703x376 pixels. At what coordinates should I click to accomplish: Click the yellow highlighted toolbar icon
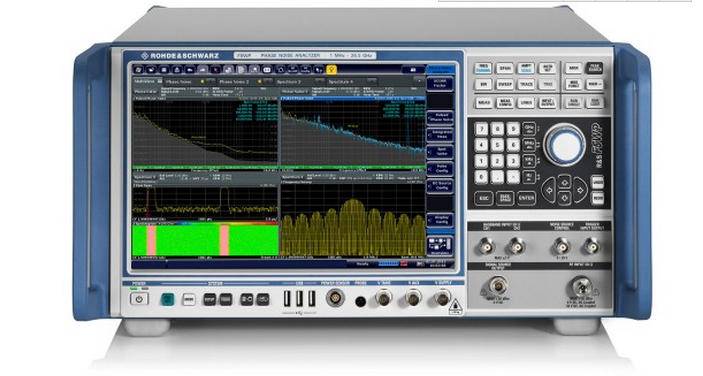(331, 69)
